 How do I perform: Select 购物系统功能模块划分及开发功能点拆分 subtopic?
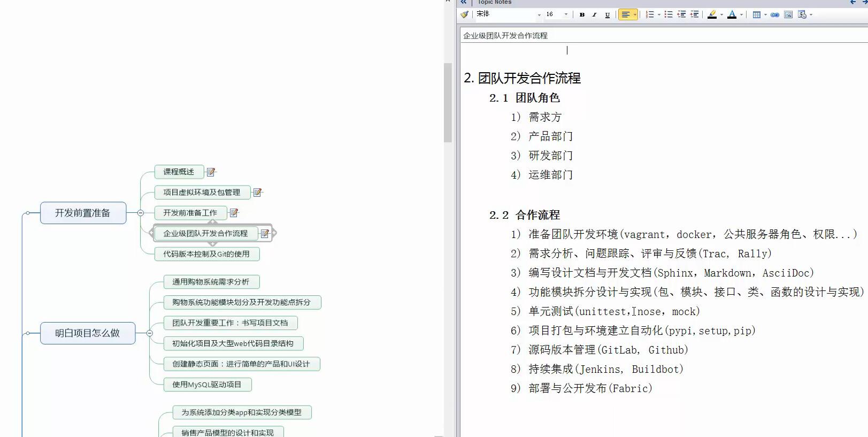point(242,302)
